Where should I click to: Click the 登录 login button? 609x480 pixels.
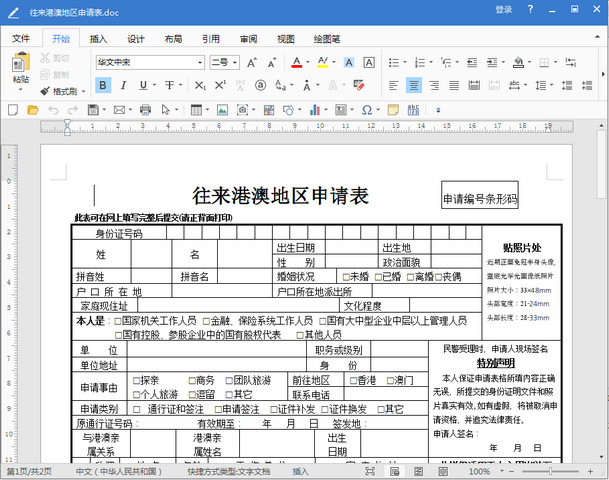click(504, 10)
